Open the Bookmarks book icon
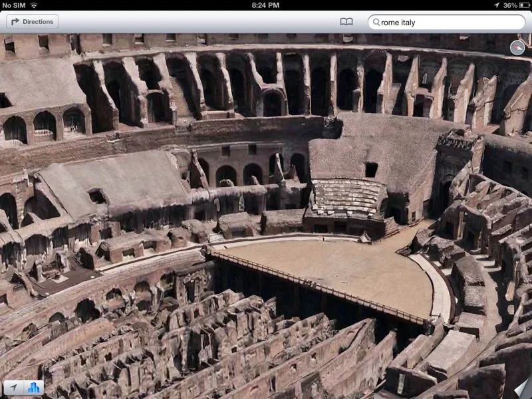This screenshot has width=532, height=399. point(346,22)
